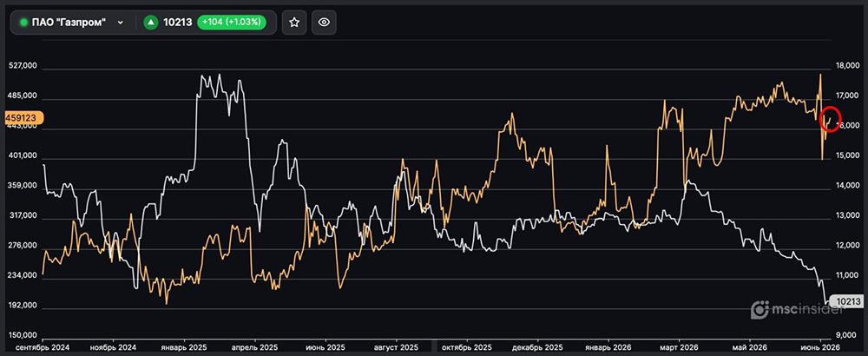868x356 pixels.
Task: Select сентябрь 2024 on the time axis
Action: [43, 347]
